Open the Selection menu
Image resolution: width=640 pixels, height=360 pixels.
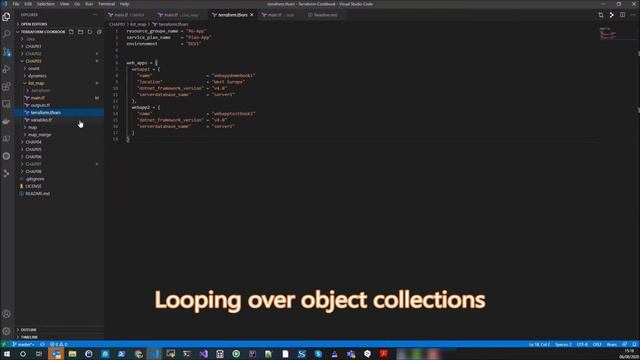46,4
